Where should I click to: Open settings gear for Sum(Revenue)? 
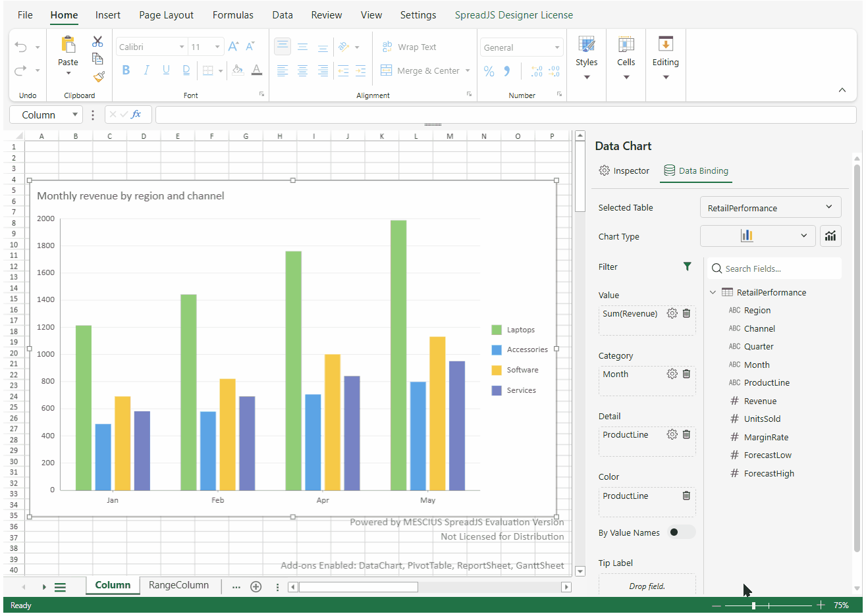[x=672, y=313]
